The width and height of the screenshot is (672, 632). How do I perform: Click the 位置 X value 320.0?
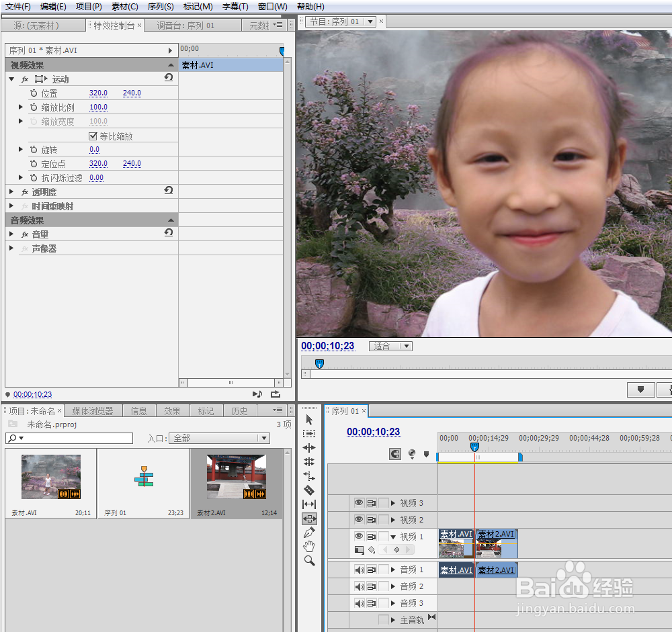click(98, 93)
